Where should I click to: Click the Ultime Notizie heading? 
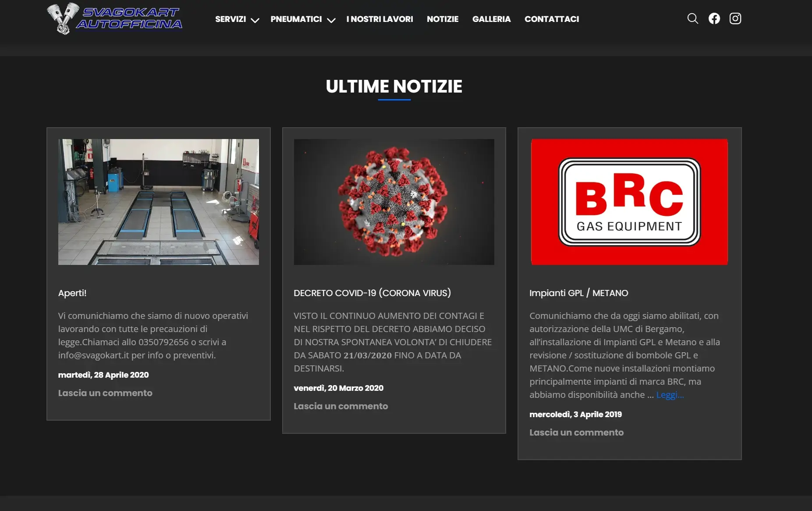point(394,86)
